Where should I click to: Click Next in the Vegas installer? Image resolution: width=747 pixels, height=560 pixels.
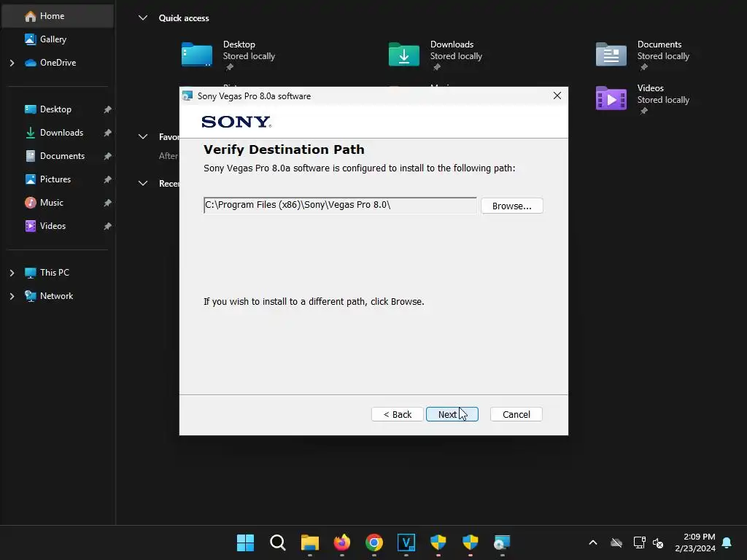[x=452, y=414]
